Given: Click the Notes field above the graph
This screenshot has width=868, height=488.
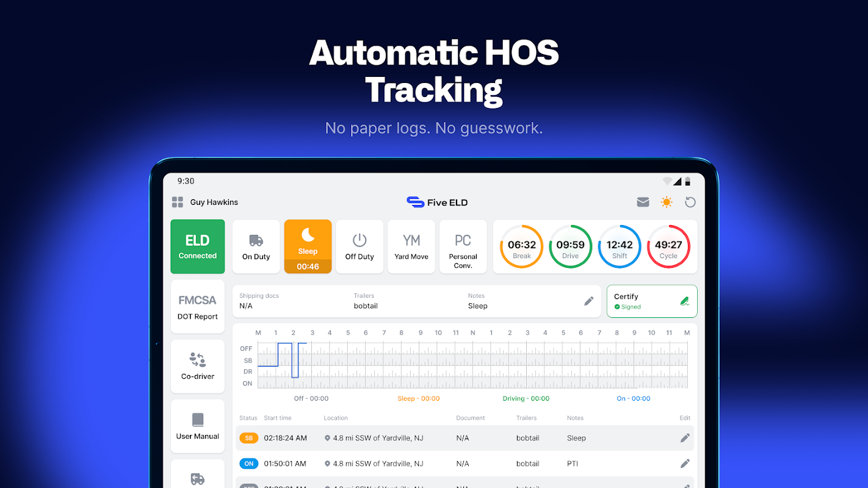Looking at the screenshot, I should point(478,301).
